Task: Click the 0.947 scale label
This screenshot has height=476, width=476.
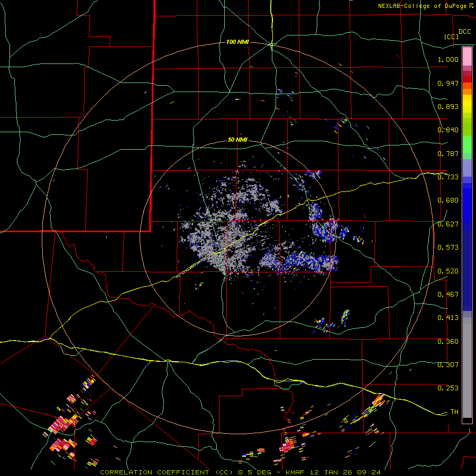Action: pos(448,83)
